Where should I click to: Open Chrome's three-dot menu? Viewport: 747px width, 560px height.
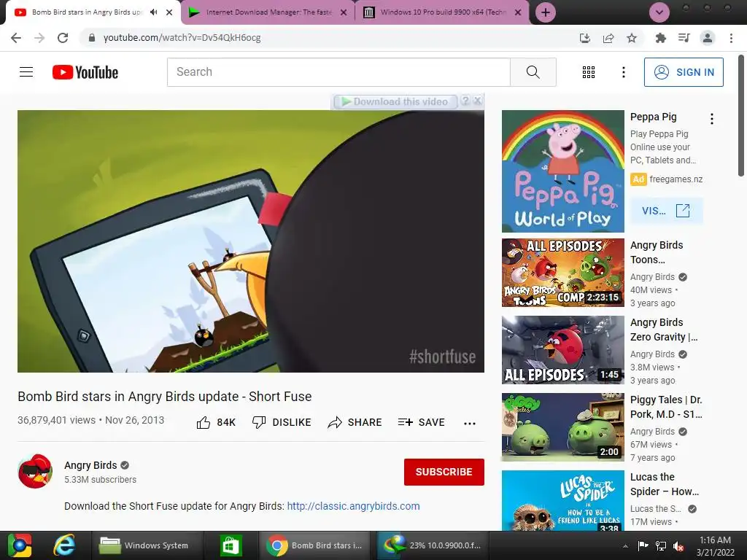click(x=731, y=38)
